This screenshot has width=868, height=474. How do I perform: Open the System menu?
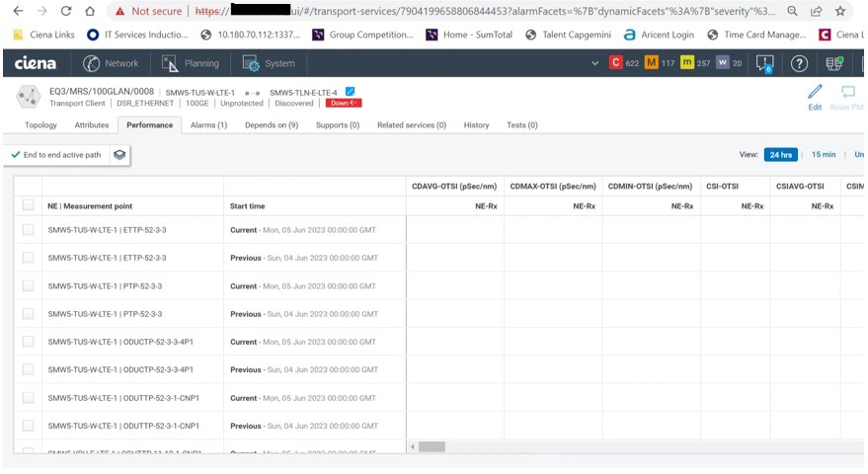[x=269, y=63]
